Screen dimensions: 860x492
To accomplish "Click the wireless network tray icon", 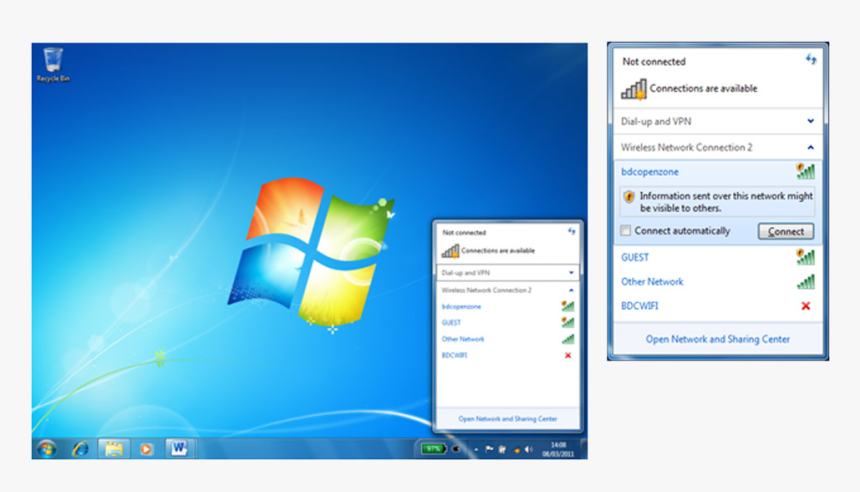I will (x=516, y=450).
